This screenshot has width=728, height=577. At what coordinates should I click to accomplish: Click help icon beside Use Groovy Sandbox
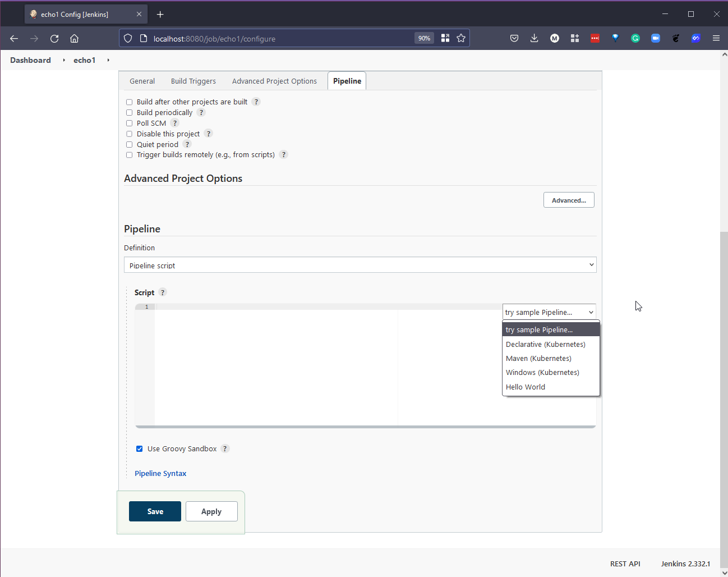click(x=225, y=448)
